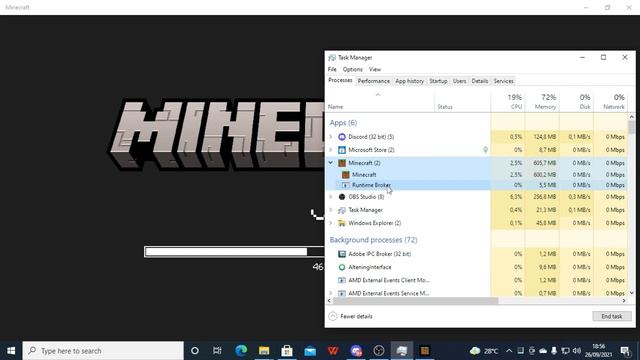Expand the Microsoft Store (2) group

click(331, 150)
